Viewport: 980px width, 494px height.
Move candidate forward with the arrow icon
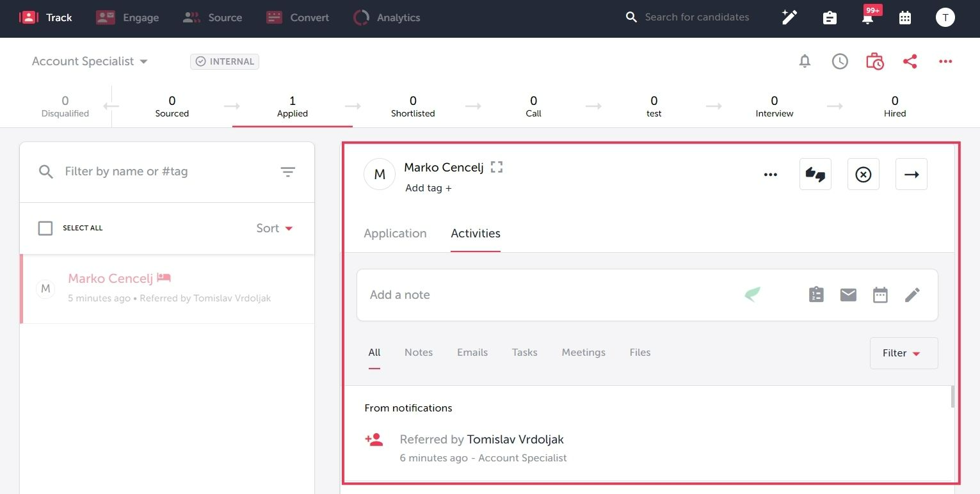pyautogui.click(x=911, y=173)
